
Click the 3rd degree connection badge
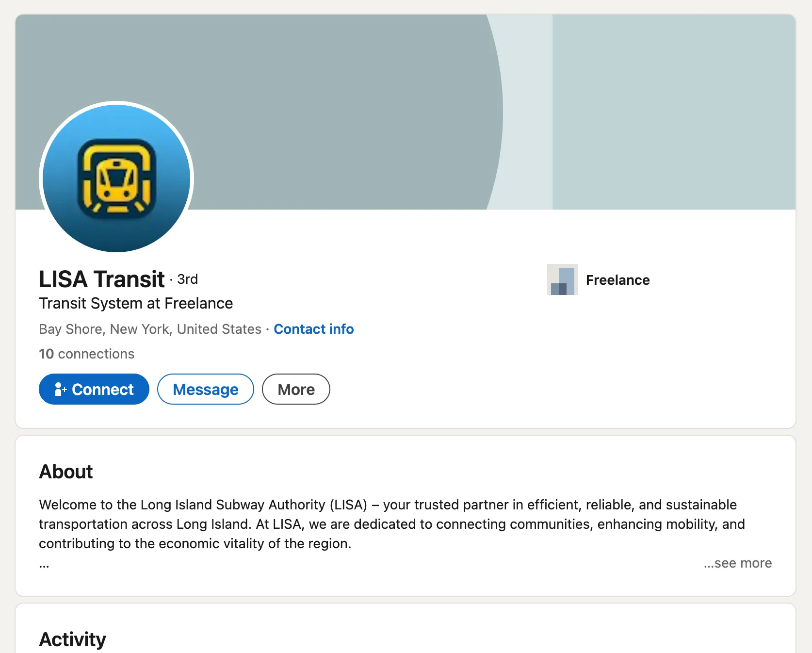tap(187, 279)
